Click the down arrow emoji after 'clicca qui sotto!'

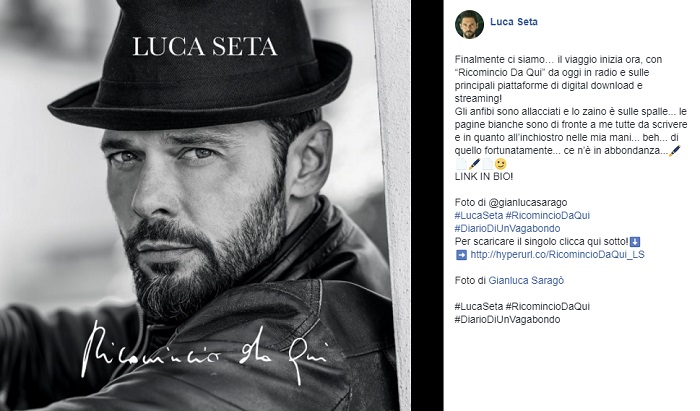point(635,242)
